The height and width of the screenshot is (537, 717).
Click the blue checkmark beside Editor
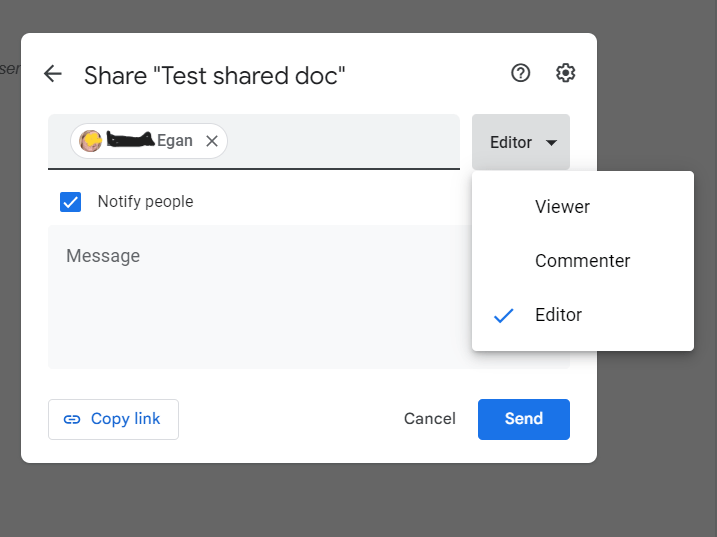pyautogui.click(x=504, y=315)
